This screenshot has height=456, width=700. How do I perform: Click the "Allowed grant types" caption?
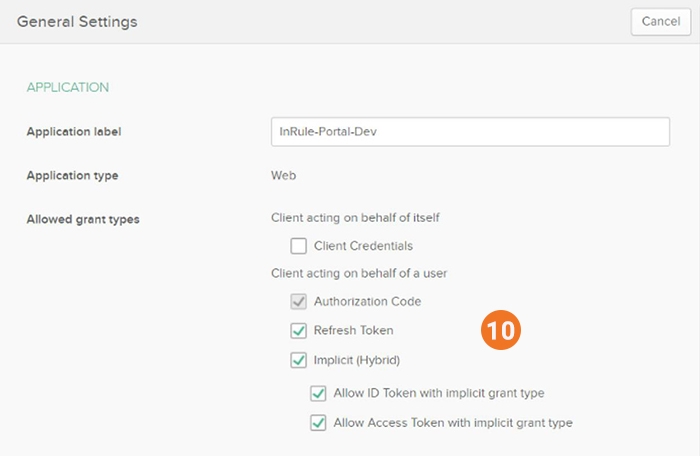[83, 219]
